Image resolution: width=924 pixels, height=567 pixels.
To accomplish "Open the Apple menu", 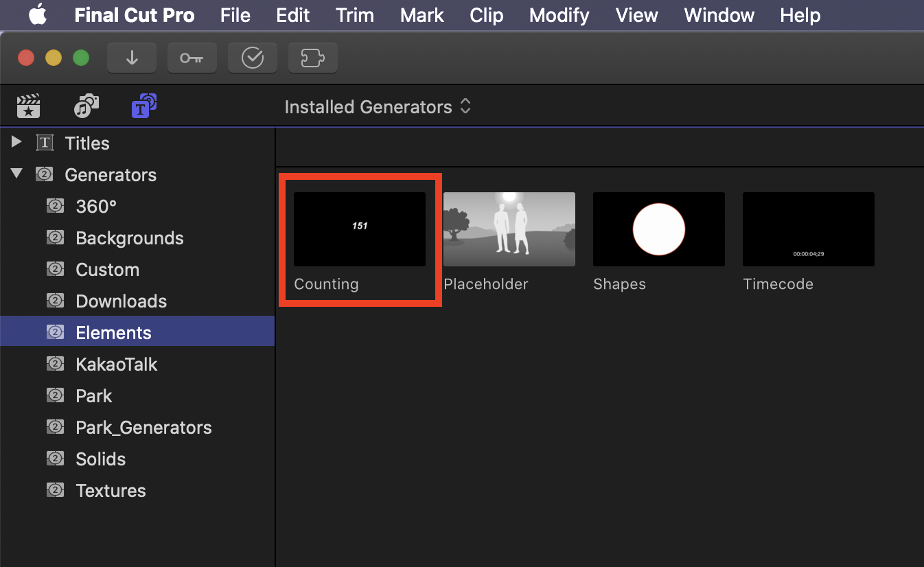I will pos(37,14).
